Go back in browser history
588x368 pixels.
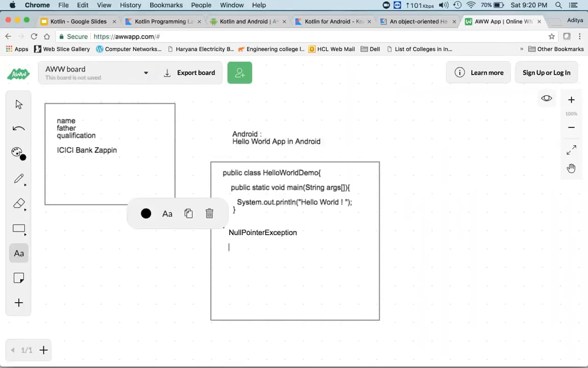tap(8, 36)
